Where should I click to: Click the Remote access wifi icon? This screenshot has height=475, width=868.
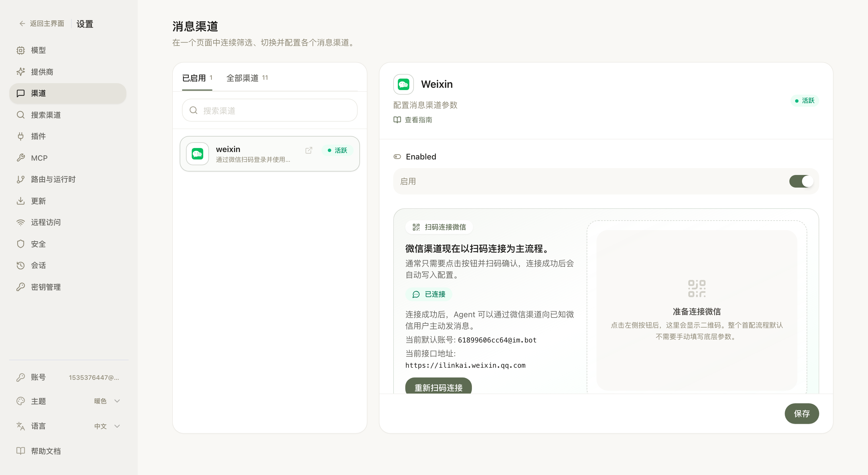coord(21,222)
